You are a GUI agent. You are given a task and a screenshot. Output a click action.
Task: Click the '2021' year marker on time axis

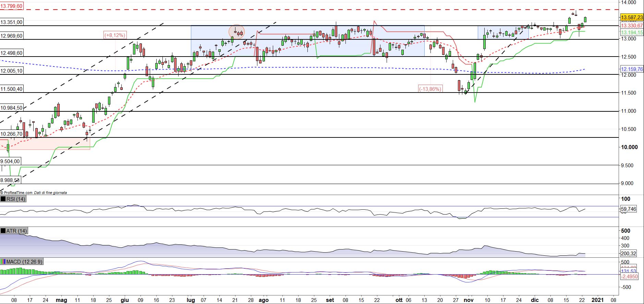[598, 300]
